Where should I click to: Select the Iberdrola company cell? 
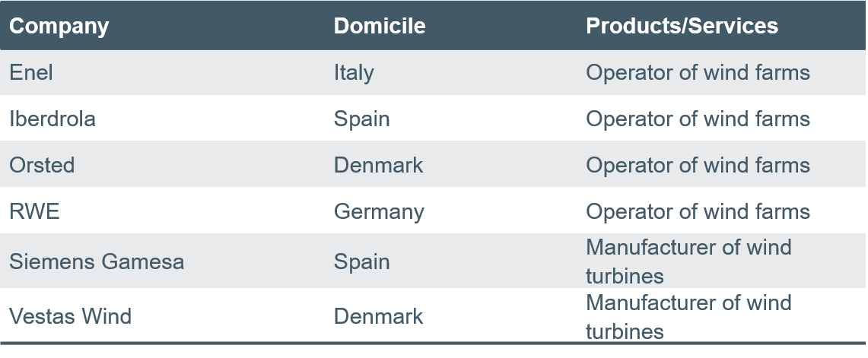pos(52,119)
